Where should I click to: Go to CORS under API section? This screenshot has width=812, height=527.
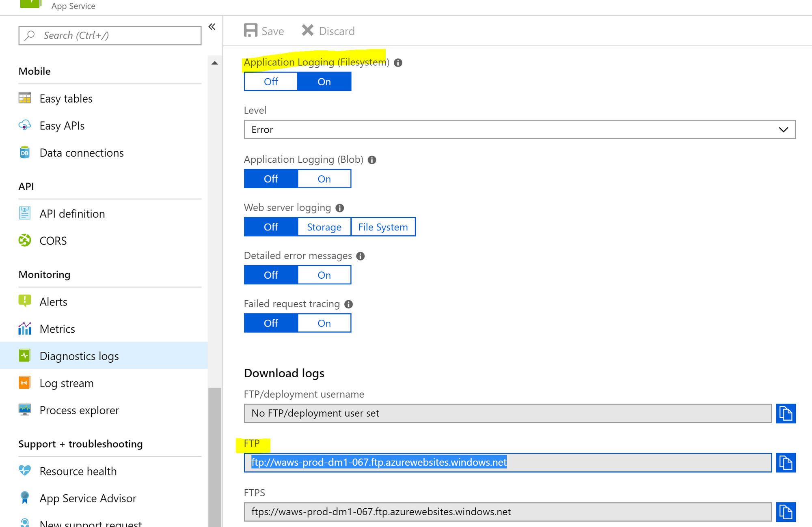coord(53,241)
